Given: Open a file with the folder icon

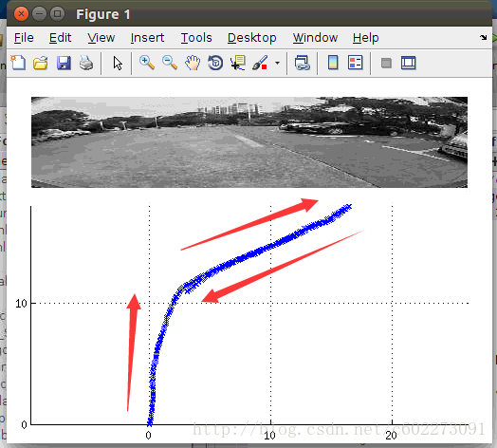Looking at the screenshot, I should click(x=41, y=63).
